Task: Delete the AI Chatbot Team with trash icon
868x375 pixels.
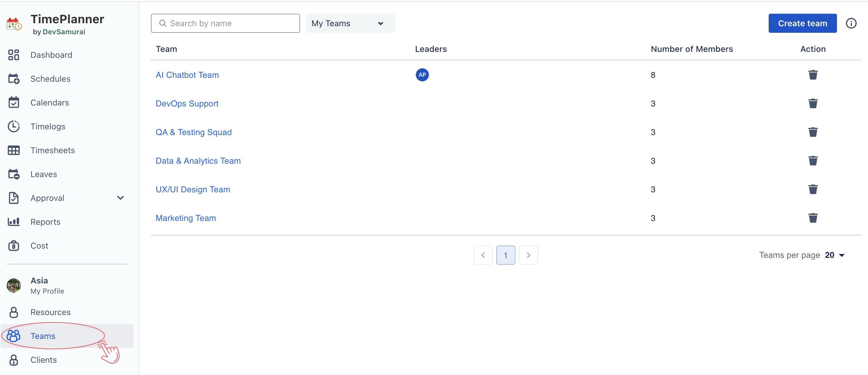Action: point(813,75)
